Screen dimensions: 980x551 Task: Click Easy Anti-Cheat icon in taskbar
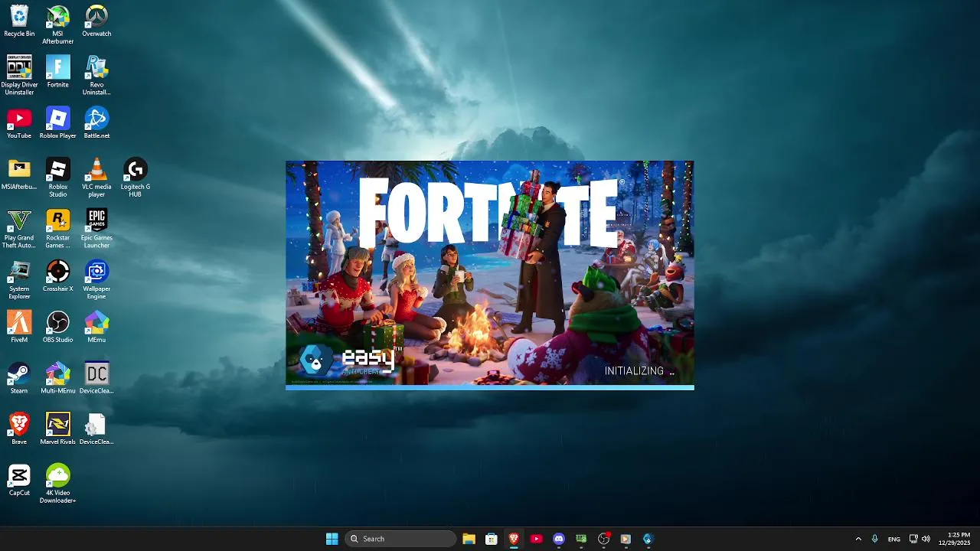coord(648,539)
